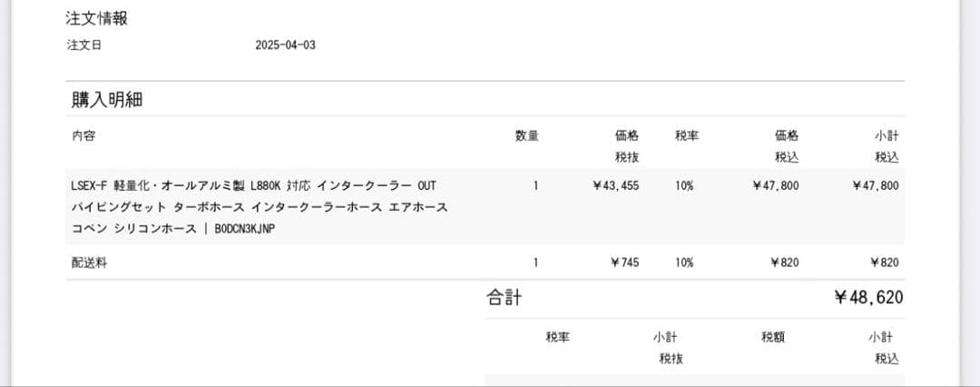Select the 注文日 label

[84, 45]
